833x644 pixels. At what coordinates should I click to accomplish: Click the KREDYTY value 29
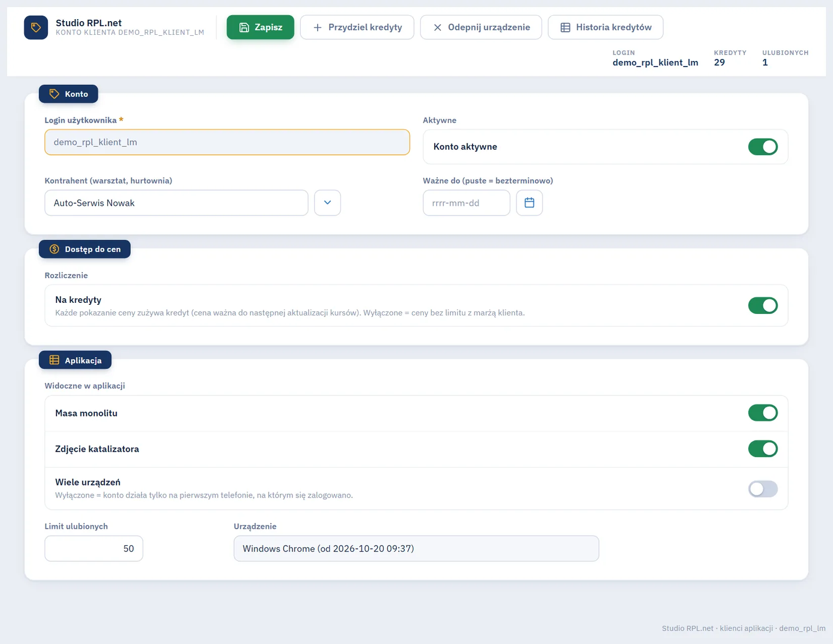(719, 63)
